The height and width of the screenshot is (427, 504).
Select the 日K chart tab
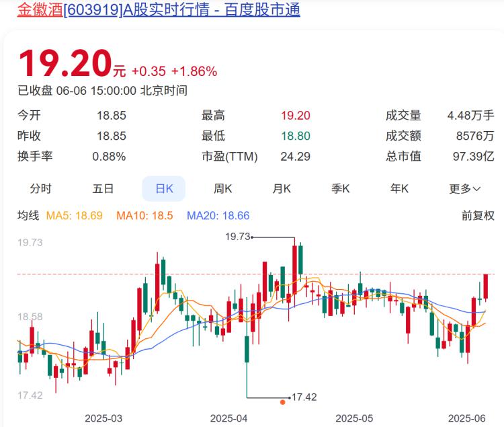pos(163,188)
